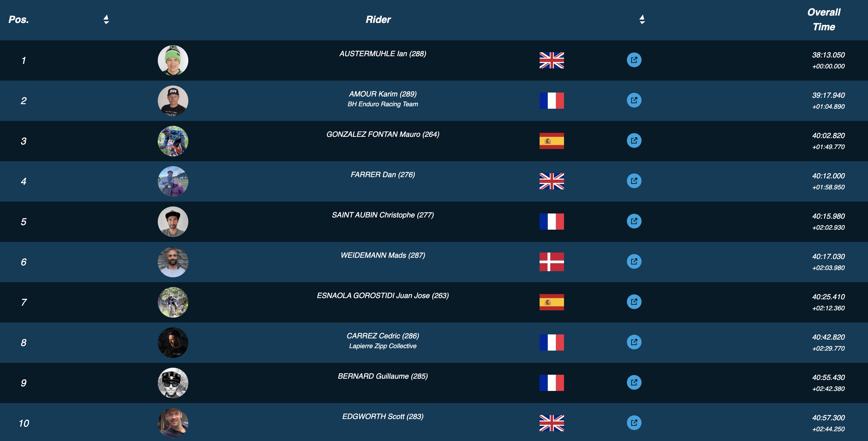Click the Spain flag for Juan Jose Esnaola
The image size is (868, 441).
pyautogui.click(x=551, y=302)
